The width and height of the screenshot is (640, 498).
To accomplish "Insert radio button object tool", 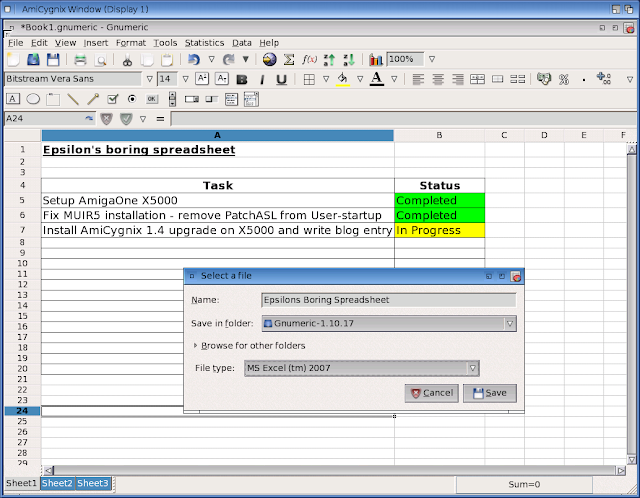I will pos(132,99).
